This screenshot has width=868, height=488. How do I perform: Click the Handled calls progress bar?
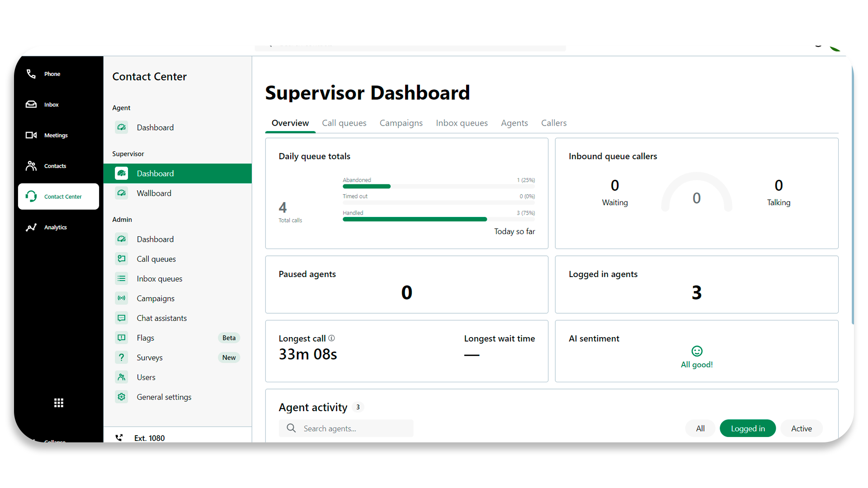[439, 219]
